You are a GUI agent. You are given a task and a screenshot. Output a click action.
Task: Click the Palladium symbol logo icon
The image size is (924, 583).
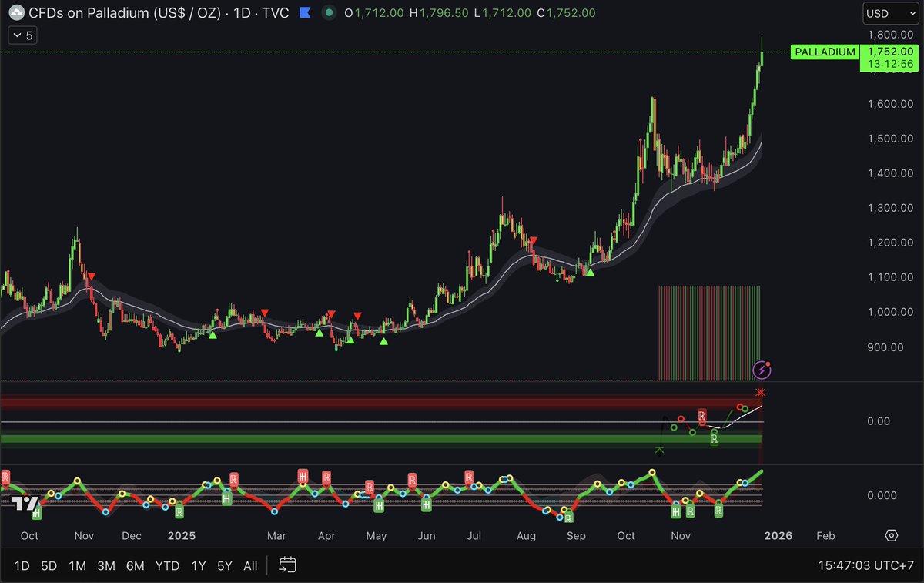pos(15,13)
